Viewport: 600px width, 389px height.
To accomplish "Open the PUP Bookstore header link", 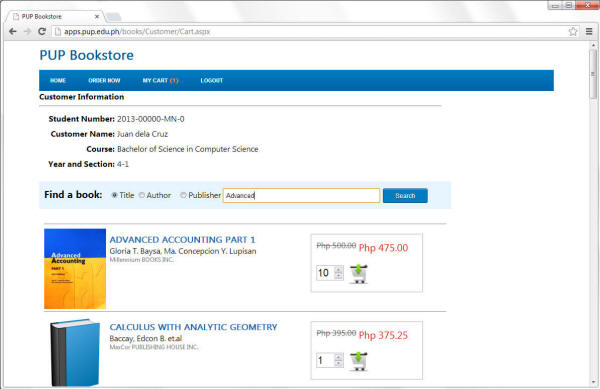I will [86, 55].
